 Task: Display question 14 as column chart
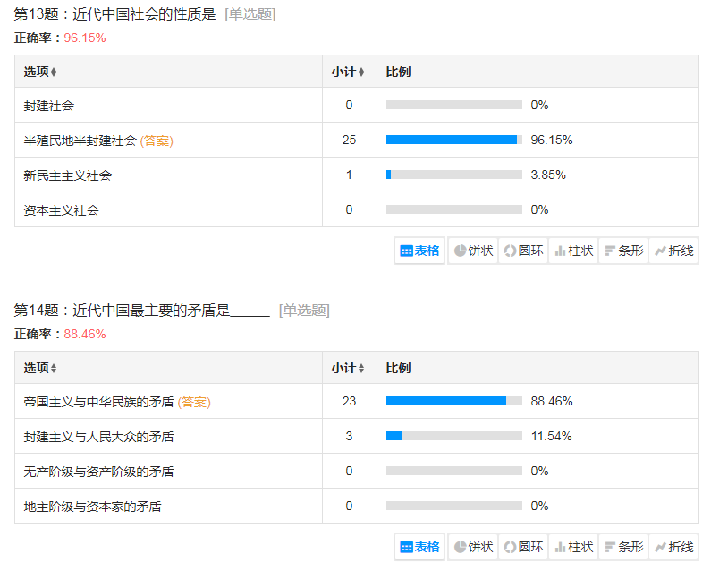[x=573, y=547]
